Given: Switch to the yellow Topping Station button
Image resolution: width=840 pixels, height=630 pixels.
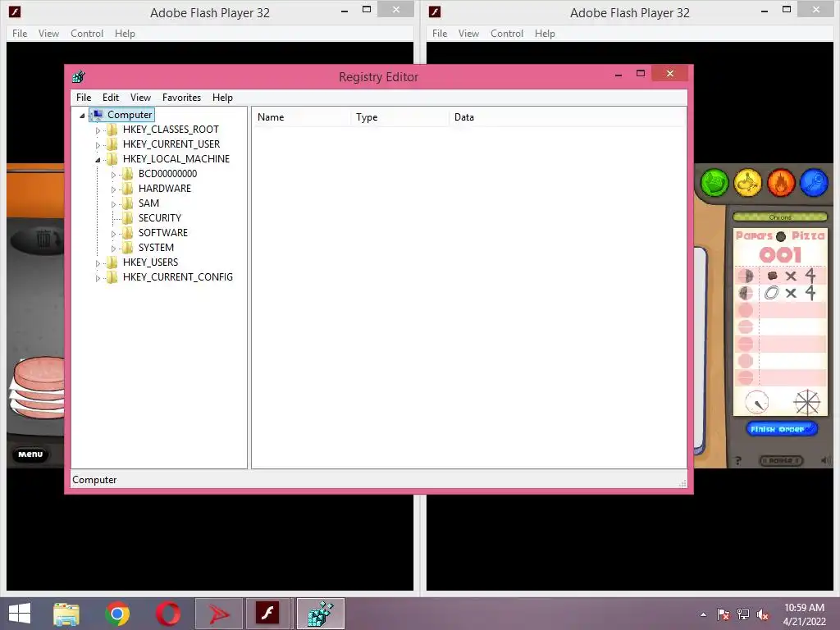Looking at the screenshot, I should (748, 183).
